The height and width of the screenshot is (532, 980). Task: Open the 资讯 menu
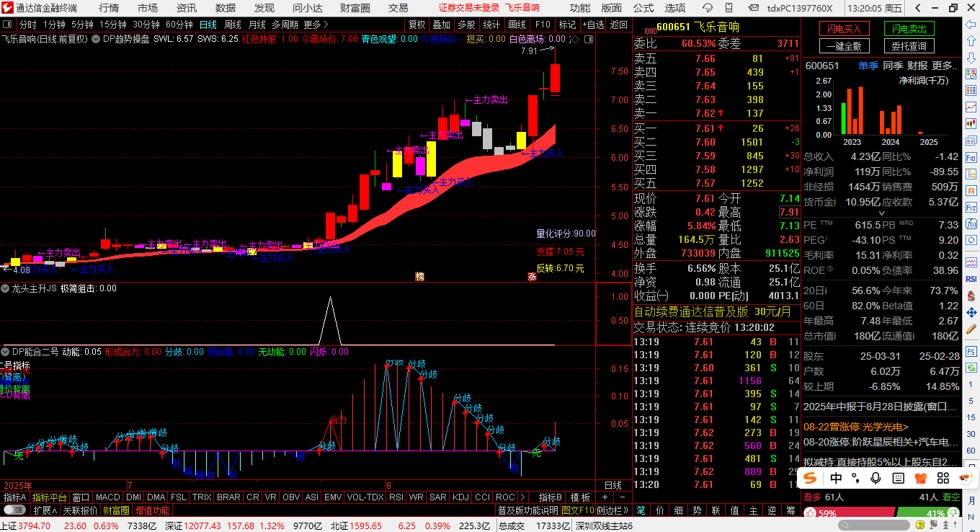click(x=187, y=8)
